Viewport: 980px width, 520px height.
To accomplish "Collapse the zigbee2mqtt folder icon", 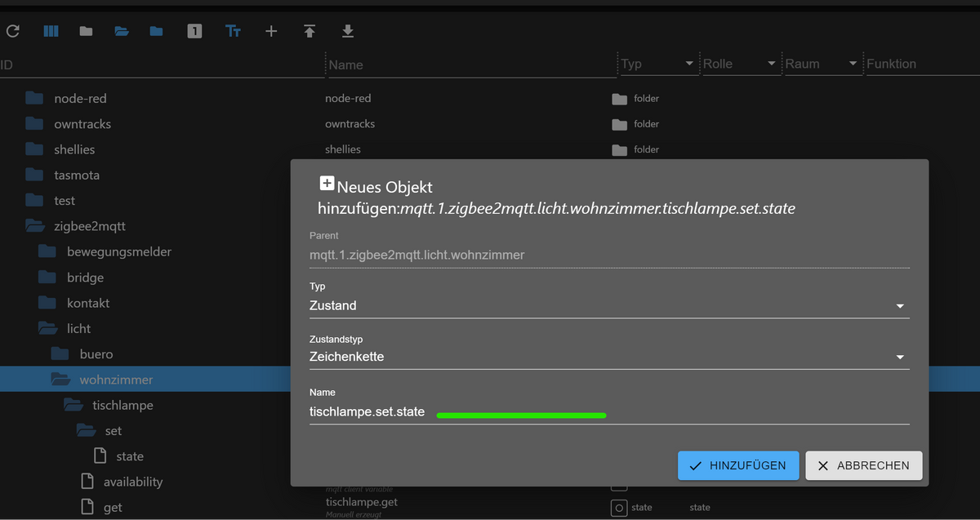I will 34,226.
